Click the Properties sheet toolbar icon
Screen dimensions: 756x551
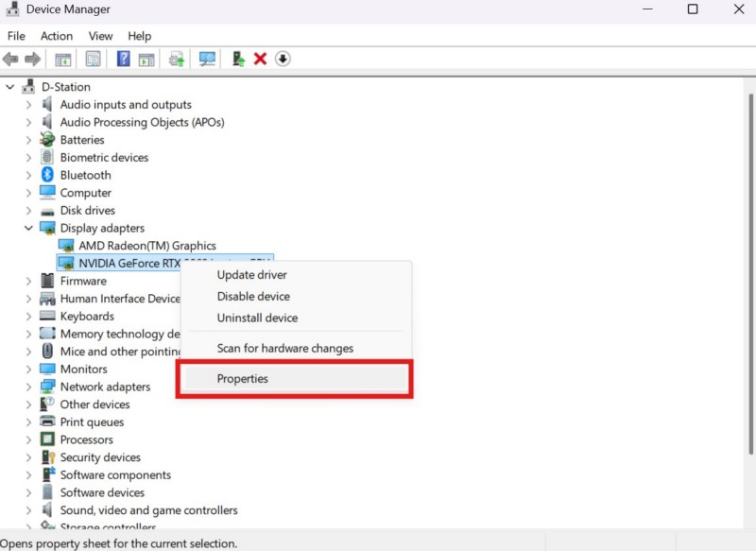click(x=93, y=59)
